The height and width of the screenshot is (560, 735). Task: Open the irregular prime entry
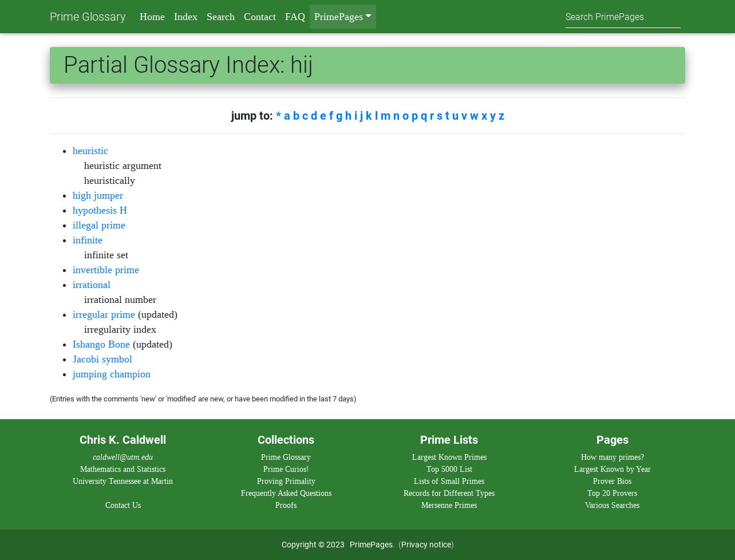pos(104,314)
